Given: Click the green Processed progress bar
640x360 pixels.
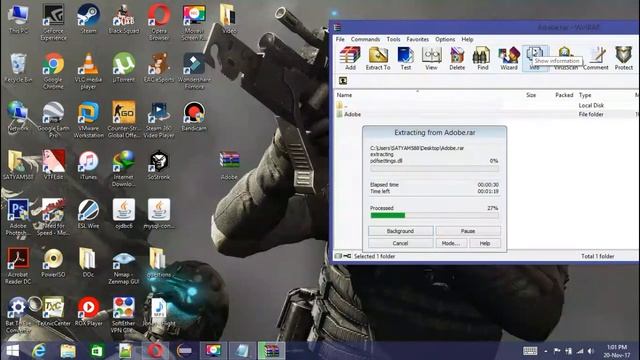Looking at the screenshot, I should [x=434, y=215].
